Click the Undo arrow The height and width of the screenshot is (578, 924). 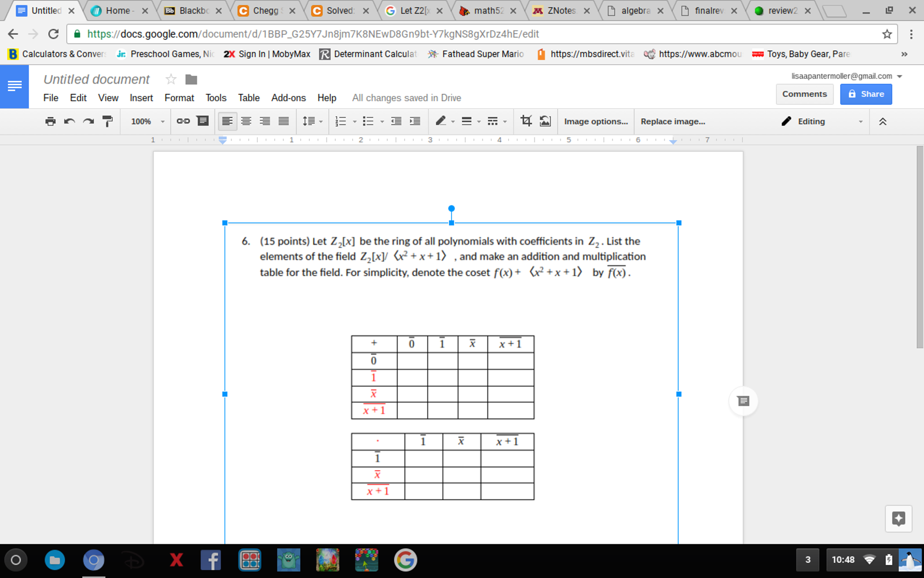[x=69, y=121]
